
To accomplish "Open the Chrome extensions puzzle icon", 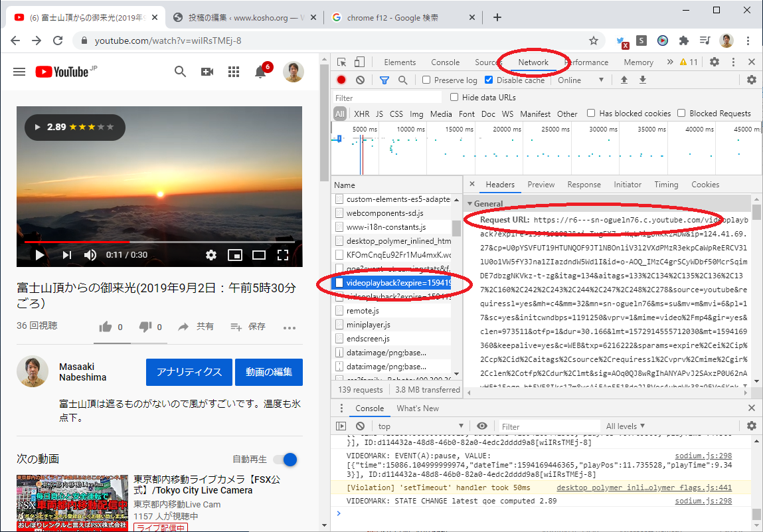I will click(x=684, y=41).
